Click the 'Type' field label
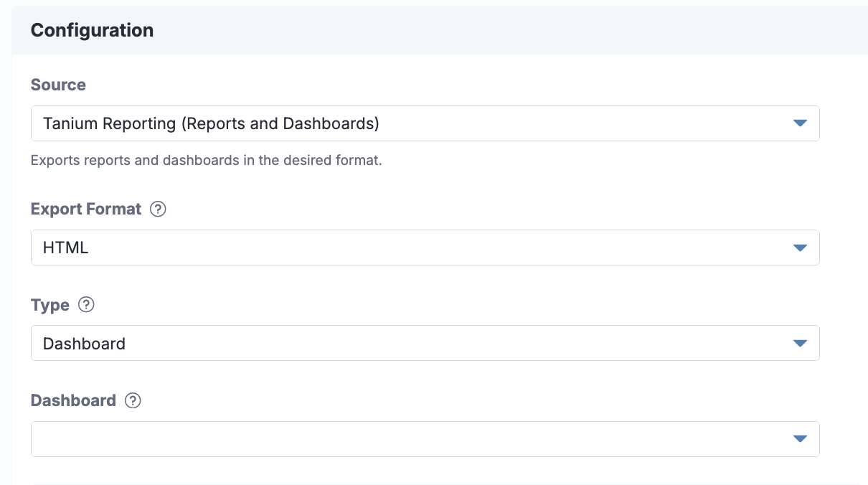The width and height of the screenshot is (868, 485). pyautogui.click(x=50, y=305)
